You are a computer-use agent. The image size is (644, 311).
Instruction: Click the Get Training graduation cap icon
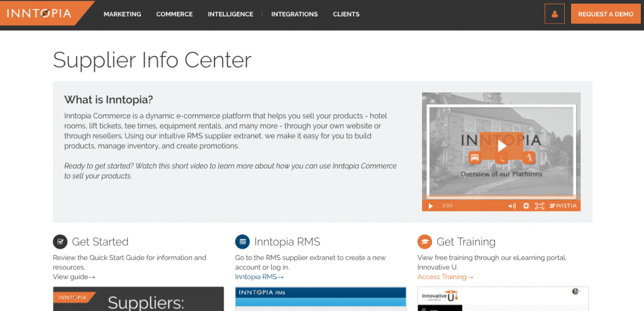(425, 242)
